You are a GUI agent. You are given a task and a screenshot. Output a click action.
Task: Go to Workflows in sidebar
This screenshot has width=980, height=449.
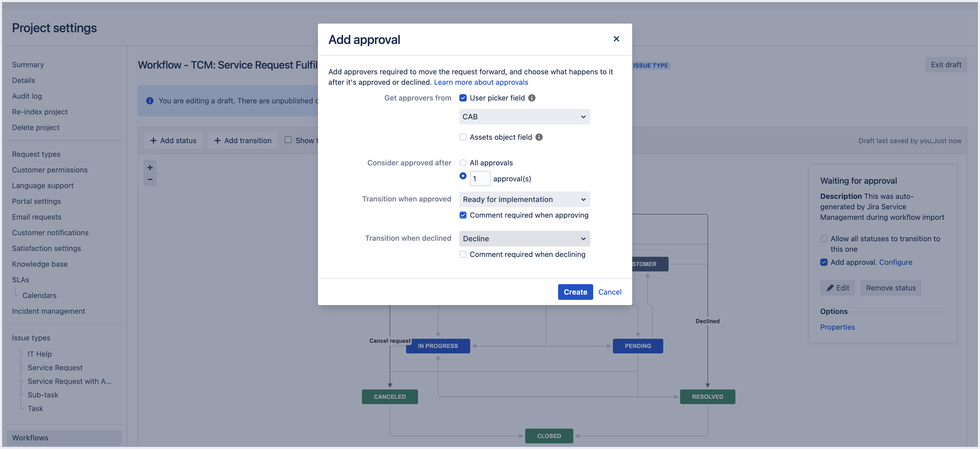coord(30,437)
